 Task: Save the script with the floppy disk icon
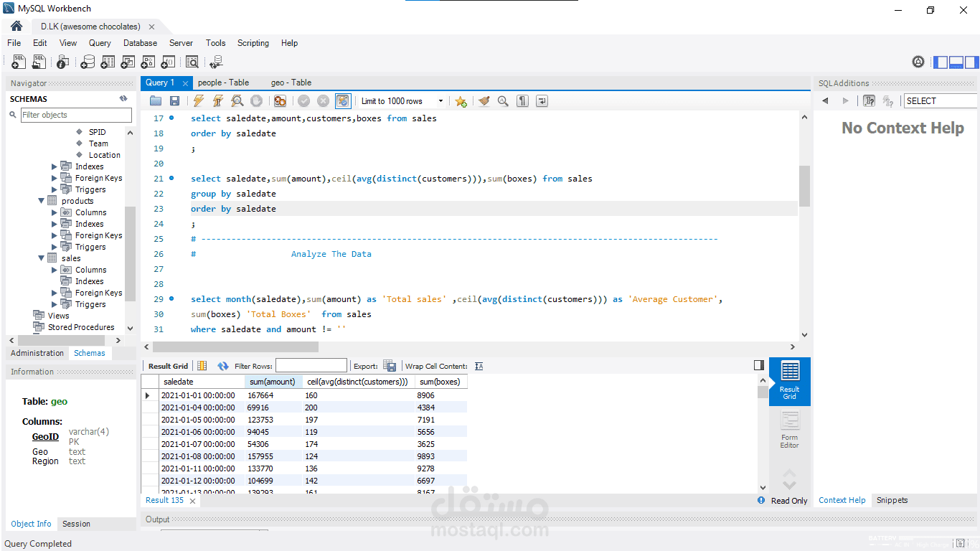coord(174,101)
